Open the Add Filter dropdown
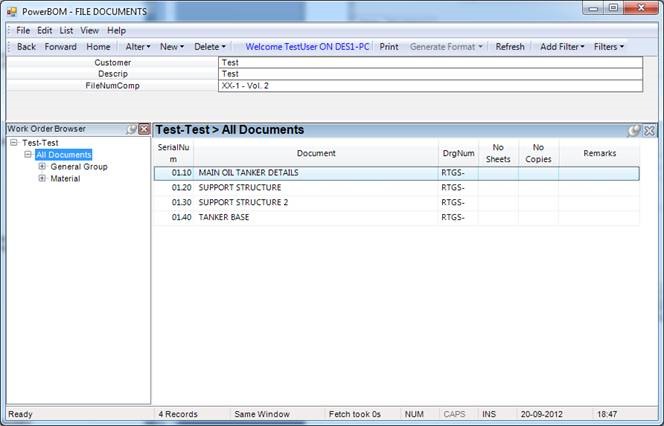The width and height of the screenshot is (664, 426). click(x=562, y=46)
